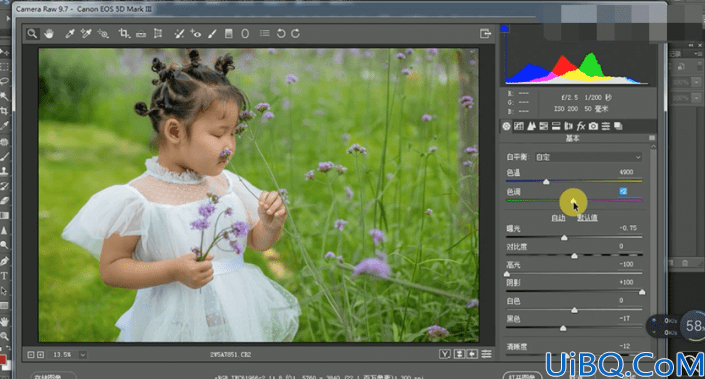Select the Zoom tool in Camera Raw toolbar

click(32, 34)
